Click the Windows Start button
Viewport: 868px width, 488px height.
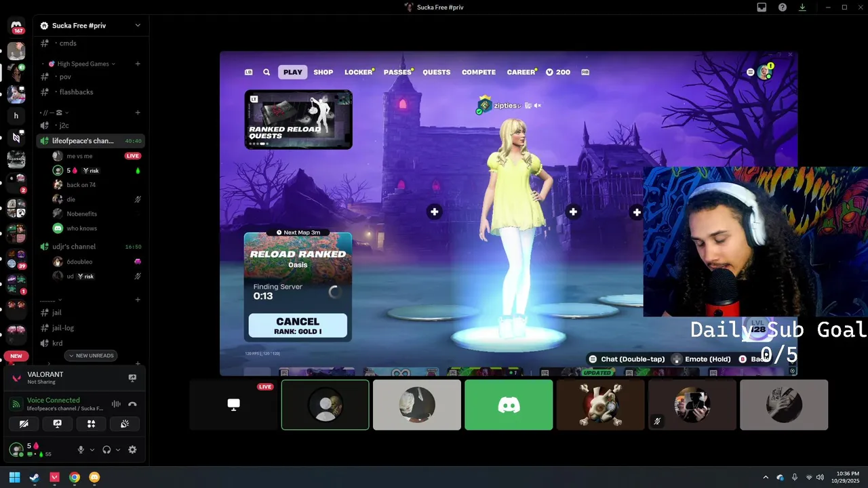pyautogui.click(x=14, y=477)
